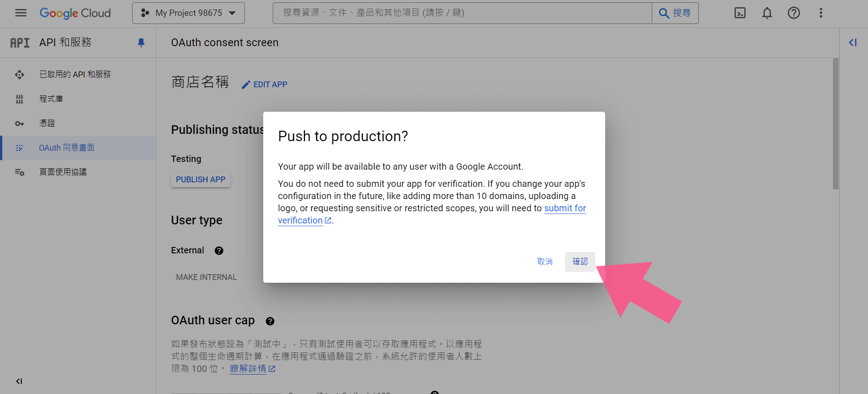This screenshot has width=868, height=394.
Task: Click the 'Testing' status text
Action: tap(186, 159)
